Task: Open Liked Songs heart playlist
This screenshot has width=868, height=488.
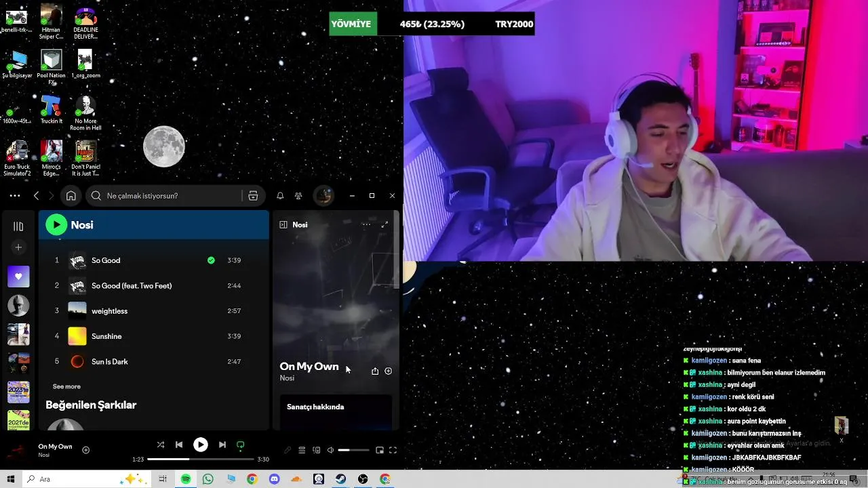Action: [18, 277]
